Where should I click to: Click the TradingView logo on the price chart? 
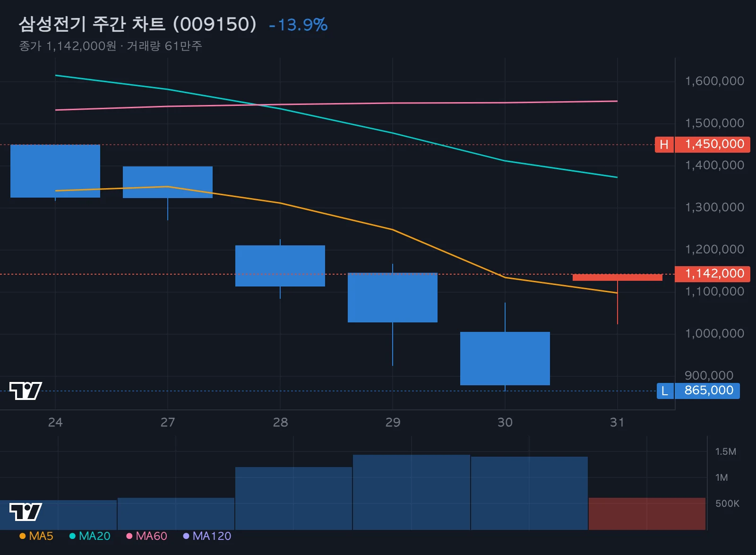point(26,391)
